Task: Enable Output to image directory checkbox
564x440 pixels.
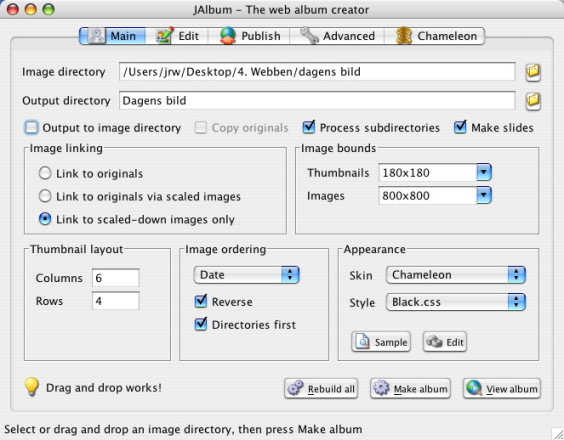Action: click(x=31, y=127)
